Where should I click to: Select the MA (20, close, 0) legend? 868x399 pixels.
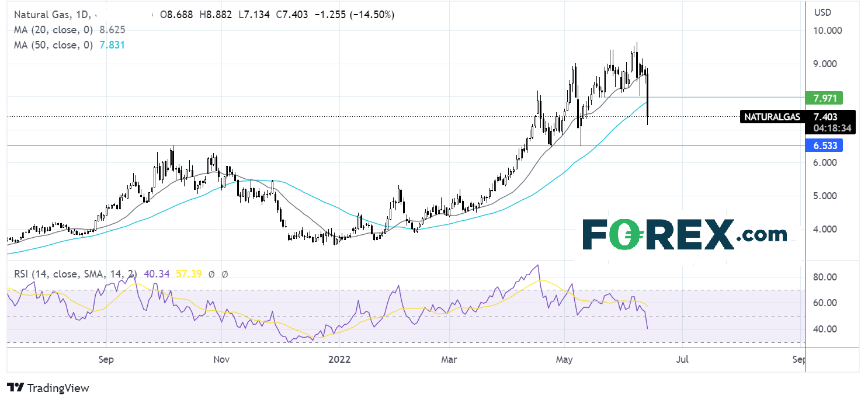click(x=51, y=30)
